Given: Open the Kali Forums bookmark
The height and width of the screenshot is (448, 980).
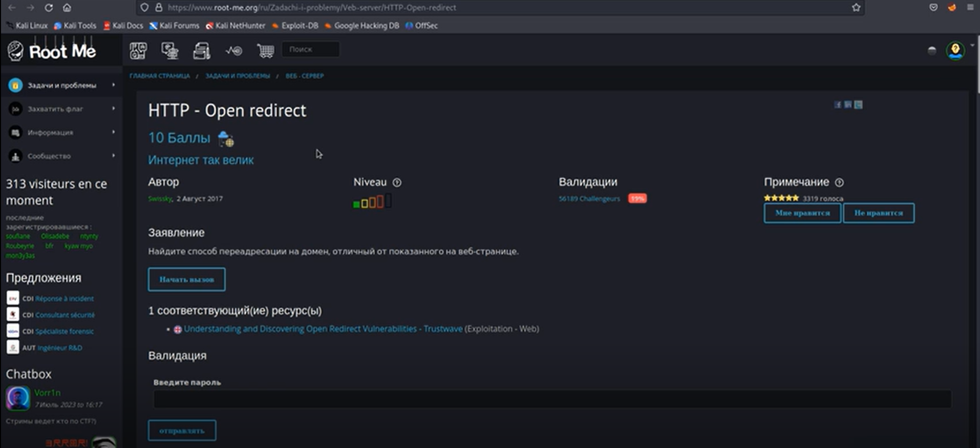Looking at the screenshot, I should (174, 26).
